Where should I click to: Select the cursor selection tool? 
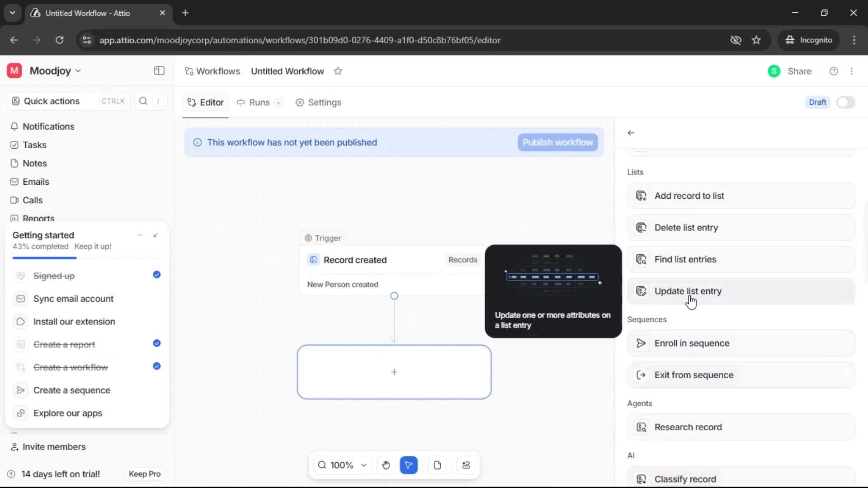[409, 465]
